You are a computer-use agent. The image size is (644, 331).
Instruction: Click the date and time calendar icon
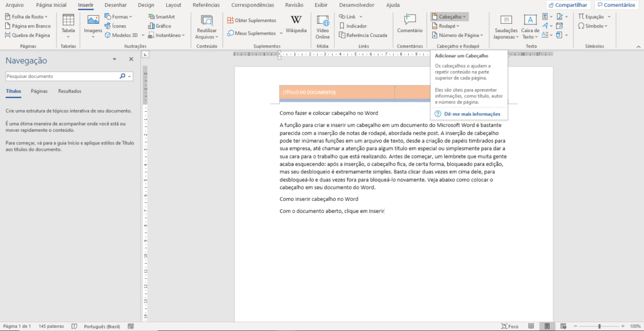pyautogui.click(x=559, y=26)
